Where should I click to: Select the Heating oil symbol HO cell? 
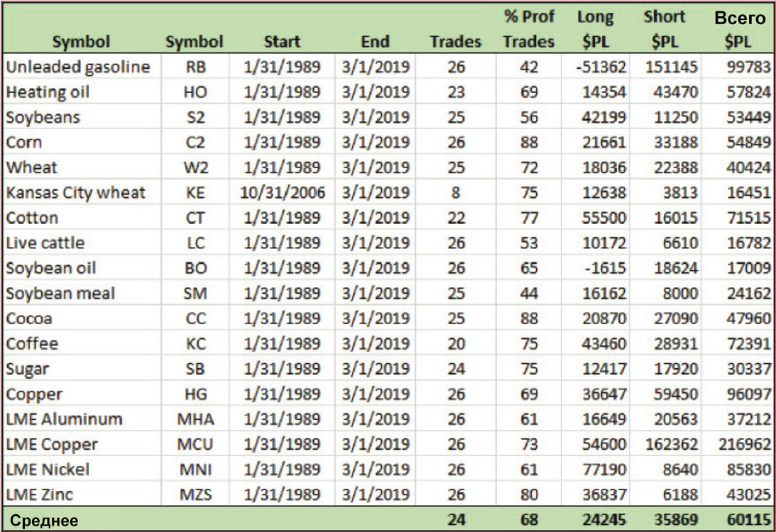click(195, 92)
